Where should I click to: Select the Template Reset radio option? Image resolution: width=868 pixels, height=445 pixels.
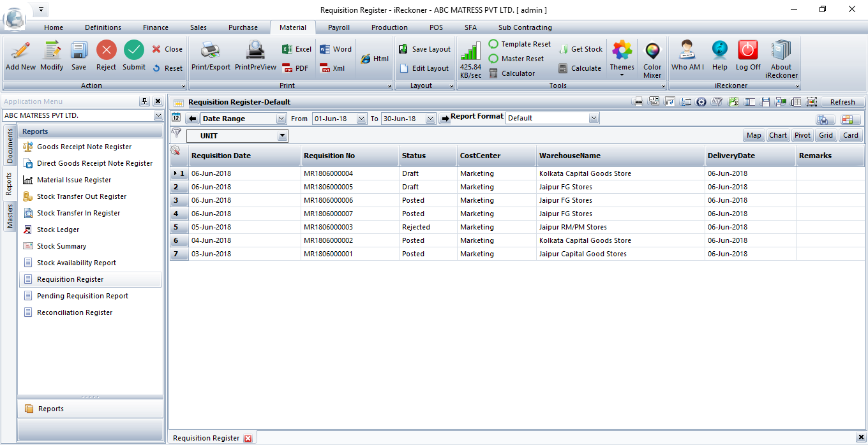point(493,44)
